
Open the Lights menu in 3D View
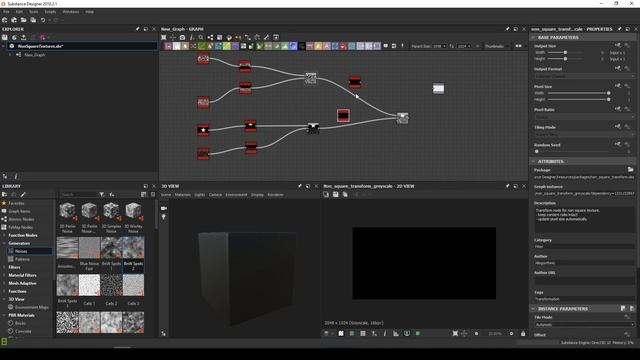click(x=200, y=195)
